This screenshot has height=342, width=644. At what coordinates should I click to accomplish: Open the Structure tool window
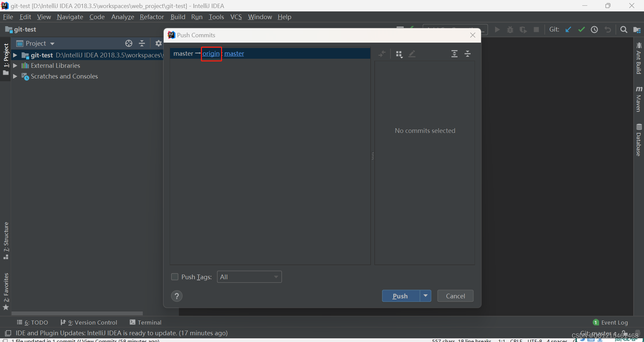(6, 241)
